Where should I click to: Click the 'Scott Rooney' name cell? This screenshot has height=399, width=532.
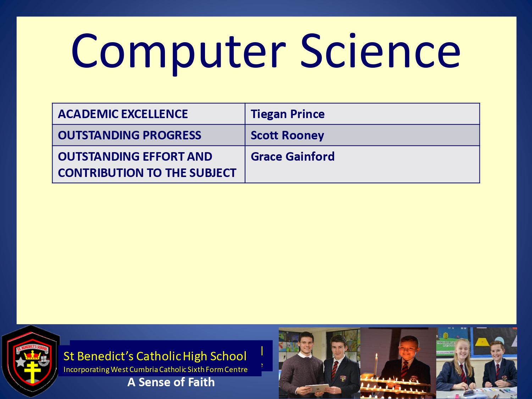point(362,135)
